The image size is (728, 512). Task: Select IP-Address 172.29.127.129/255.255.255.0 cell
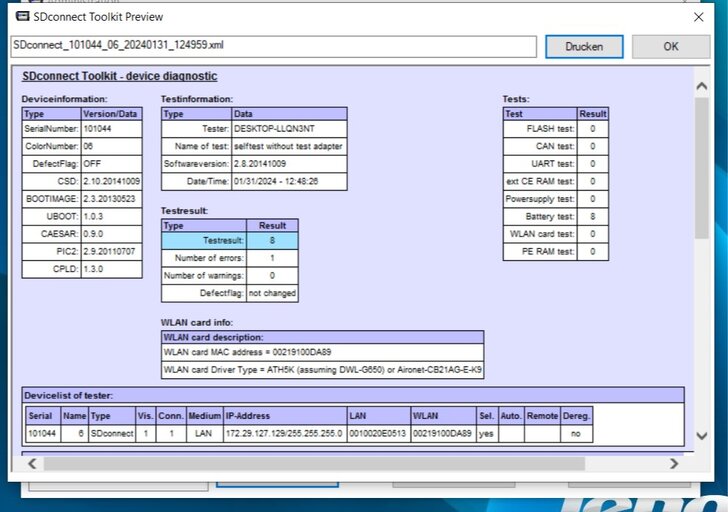(x=285, y=434)
